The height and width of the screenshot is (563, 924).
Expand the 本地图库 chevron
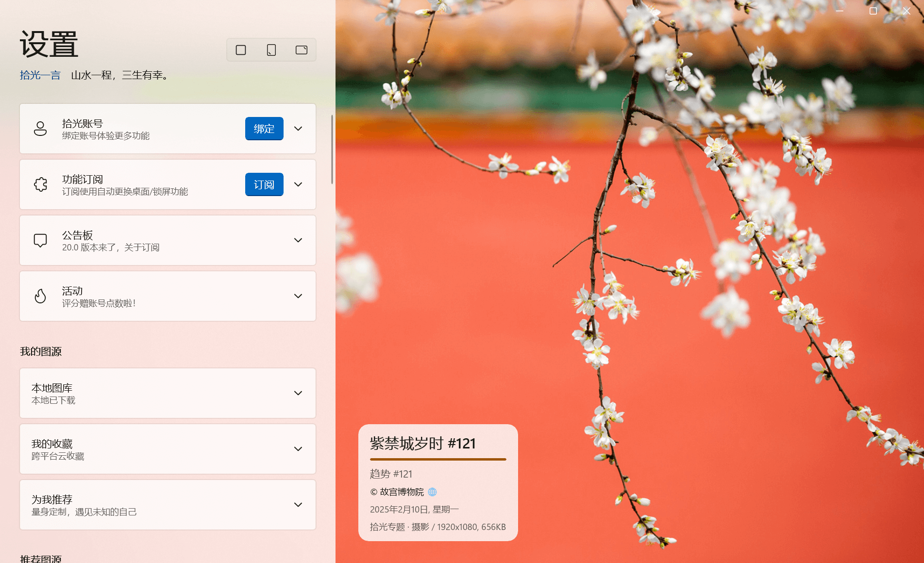(298, 393)
